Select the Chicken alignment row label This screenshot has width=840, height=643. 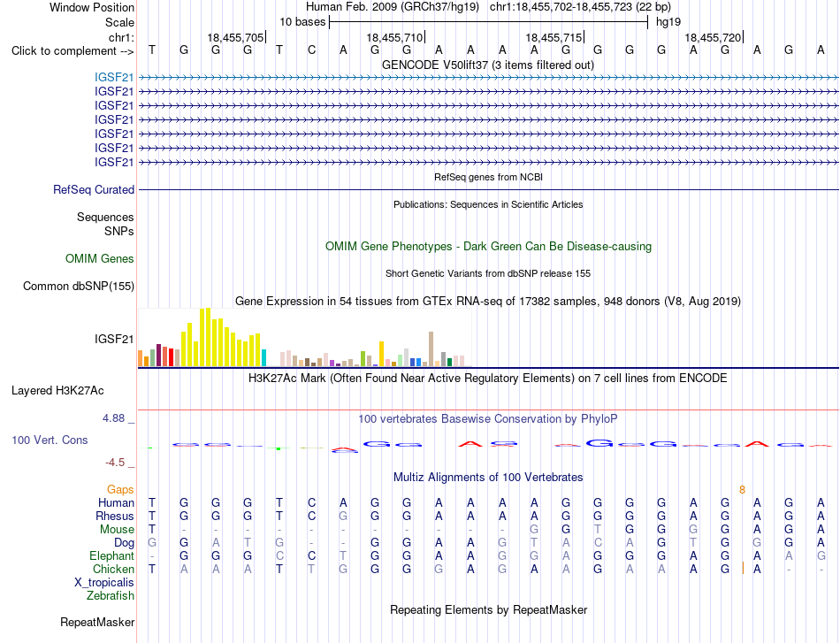pyautogui.click(x=113, y=569)
